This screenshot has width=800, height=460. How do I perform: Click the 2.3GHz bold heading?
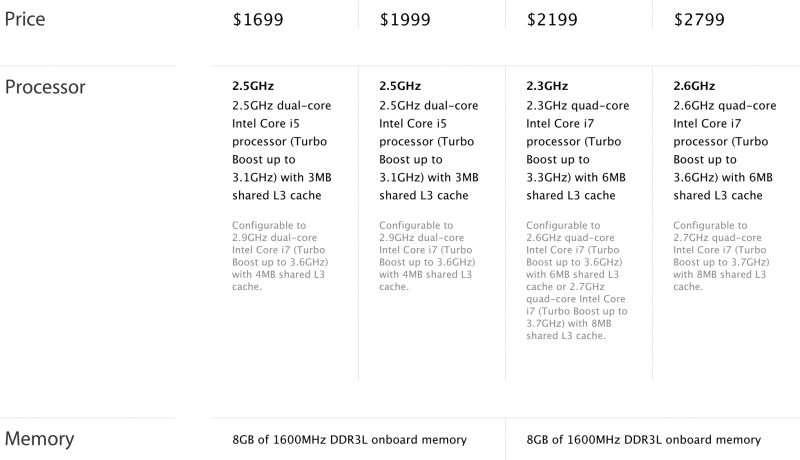[548, 86]
